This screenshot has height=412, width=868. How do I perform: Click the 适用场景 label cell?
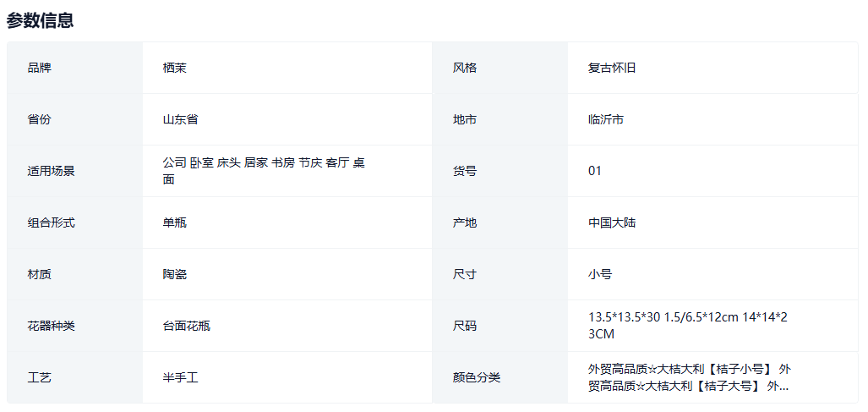51,171
